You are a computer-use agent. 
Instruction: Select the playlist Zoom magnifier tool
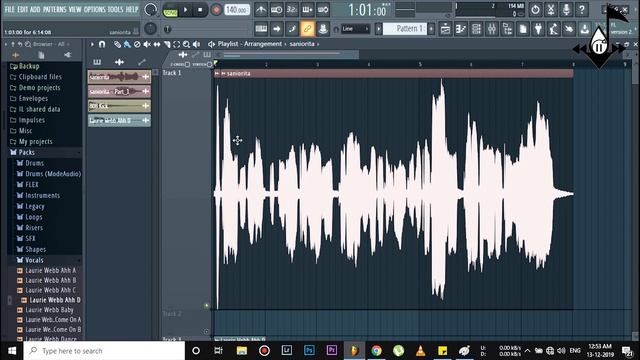[x=187, y=44]
